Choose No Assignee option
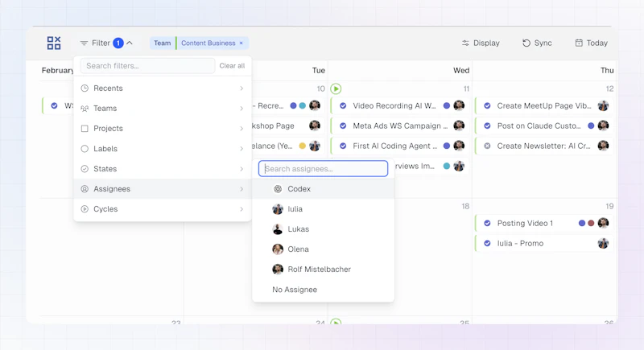This screenshot has height=350, width=644. (324, 290)
